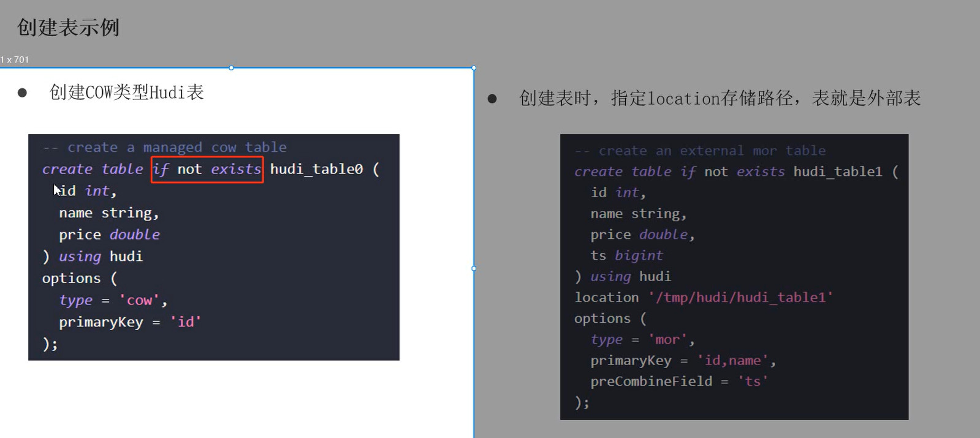Image resolution: width=980 pixels, height=438 pixels.
Task: Click the line preCombineField = 'ts'
Action: coord(679,382)
